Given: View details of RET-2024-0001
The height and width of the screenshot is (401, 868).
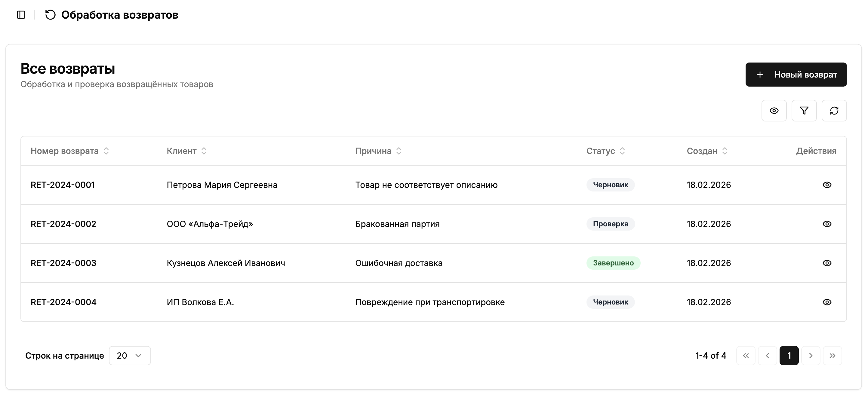Looking at the screenshot, I should 826,185.
